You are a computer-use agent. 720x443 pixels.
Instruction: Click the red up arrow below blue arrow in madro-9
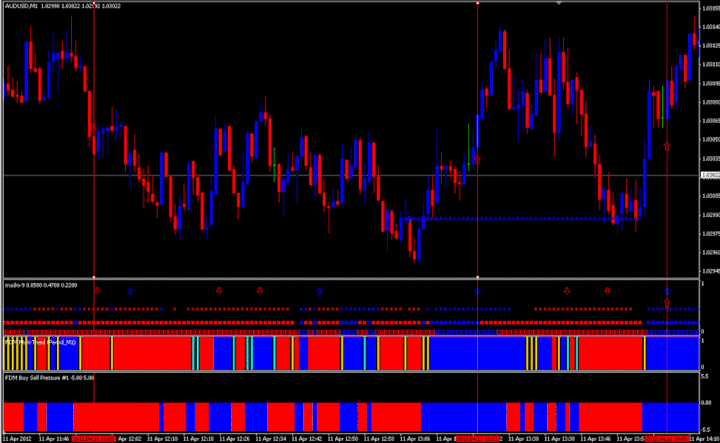point(667,303)
